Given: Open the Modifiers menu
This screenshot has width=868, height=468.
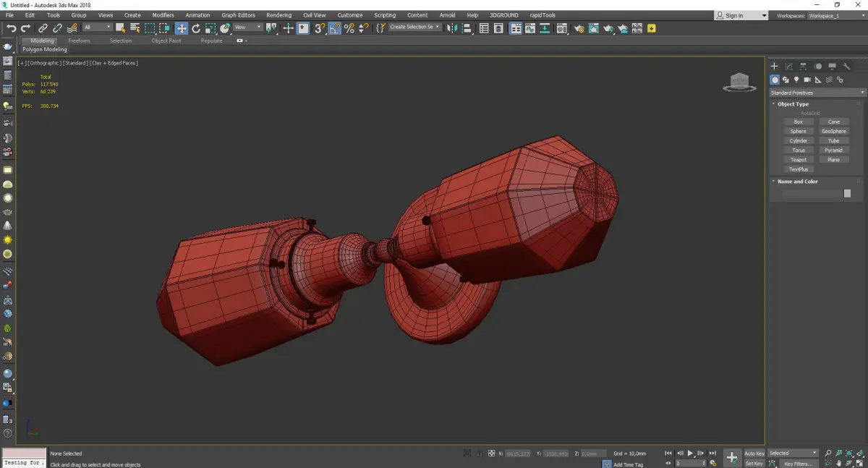Looking at the screenshot, I should coord(163,15).
